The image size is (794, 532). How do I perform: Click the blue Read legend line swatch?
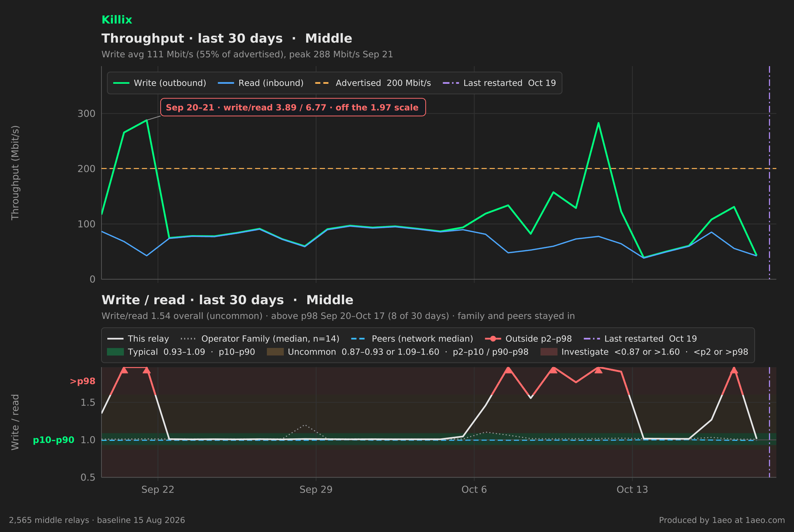[226, 83]
